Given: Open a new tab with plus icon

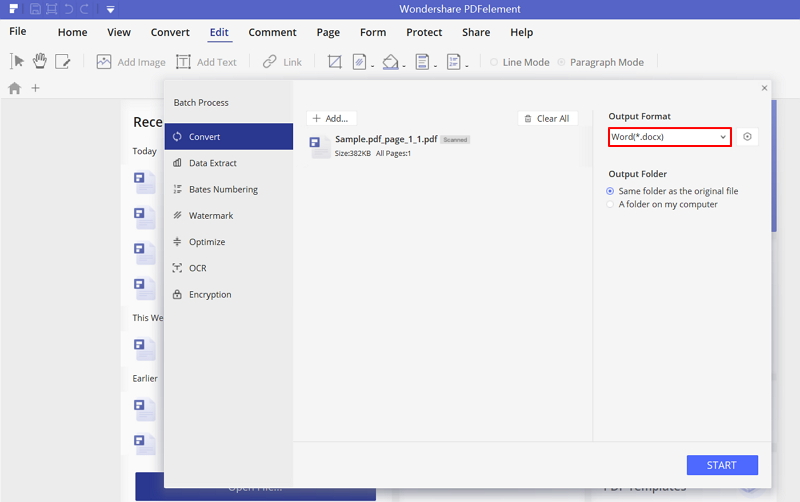Looking at the screenshot, I should (35, 88).
